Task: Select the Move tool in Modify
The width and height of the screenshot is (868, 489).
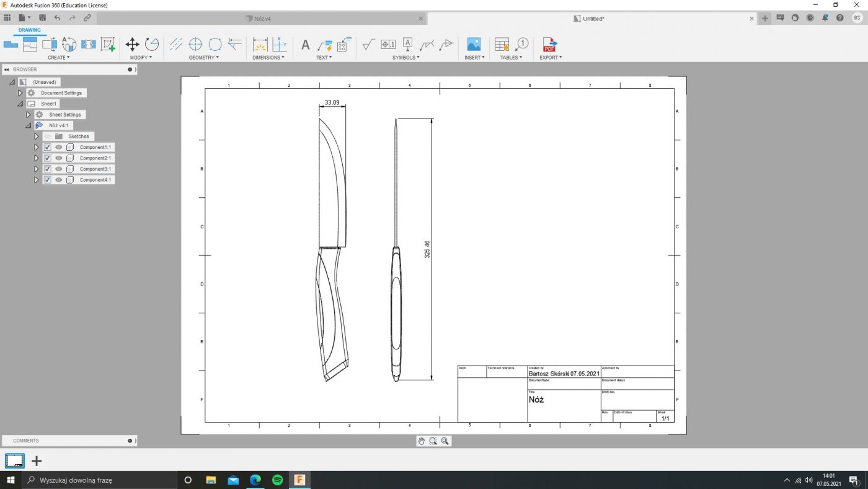Action: click(132, 44)
